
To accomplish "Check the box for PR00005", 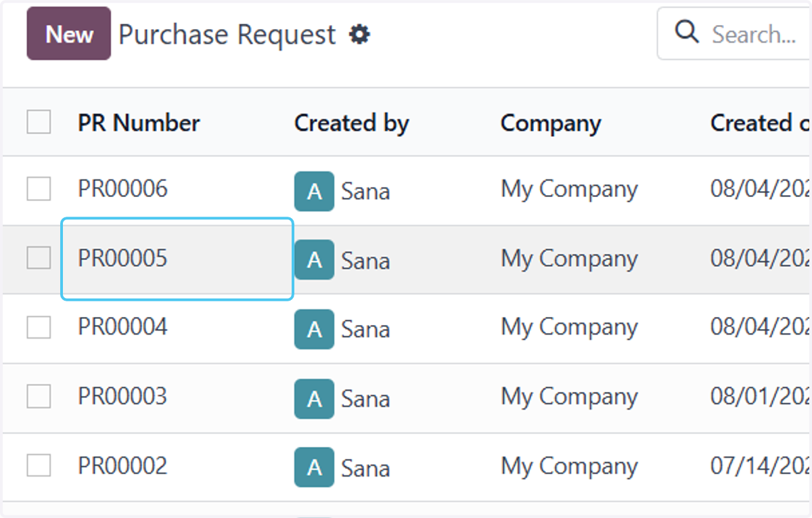I will (x=39, y=258).
